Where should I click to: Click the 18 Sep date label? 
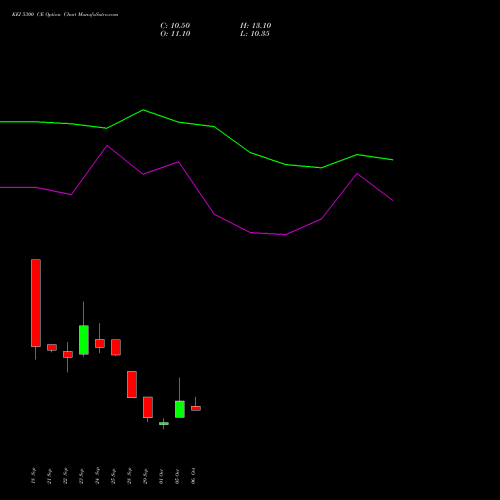pos(33,476)
